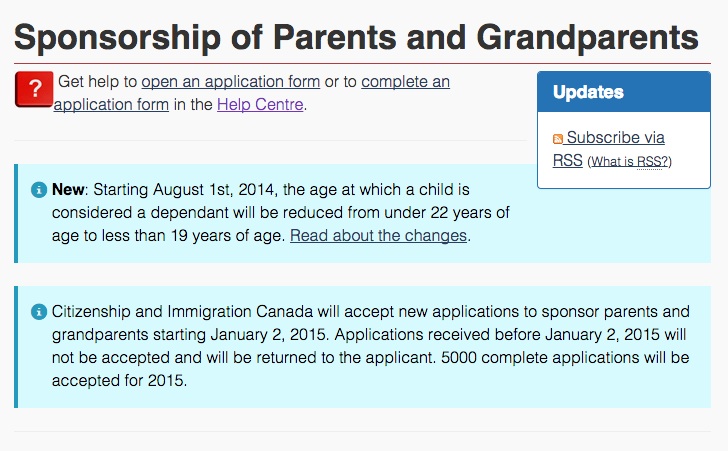Select the Subscribe via RSS link
728x451 pixels.
(x=609, y=149)
